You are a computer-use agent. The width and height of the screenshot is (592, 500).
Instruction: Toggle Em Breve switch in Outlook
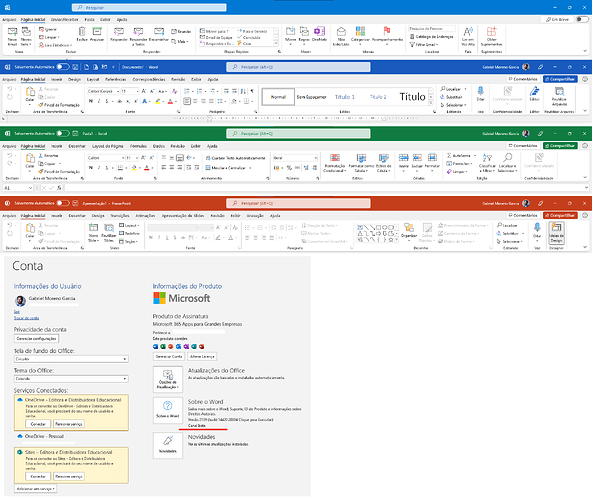[582, 19]
